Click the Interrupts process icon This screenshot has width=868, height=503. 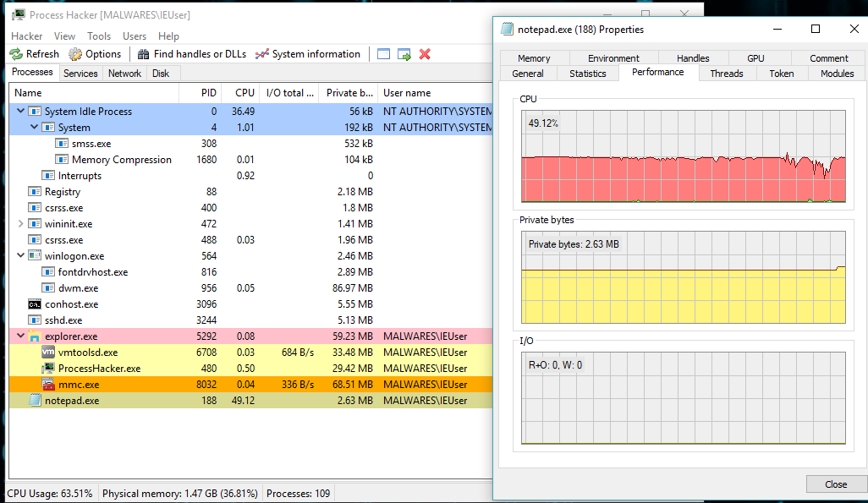point(49,176)
